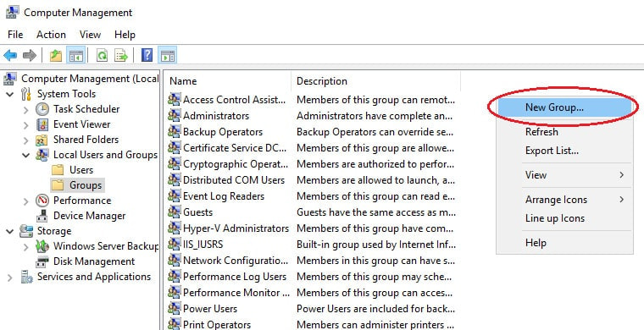Click the Back arrow toolbar icon
This screenshot has height=330, width=644.
coord(10,55)
